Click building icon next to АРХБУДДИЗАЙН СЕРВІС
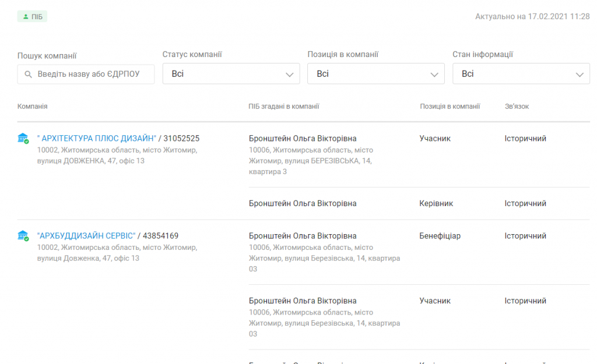The height and width of the screenshot is (364, 597). 23,236
